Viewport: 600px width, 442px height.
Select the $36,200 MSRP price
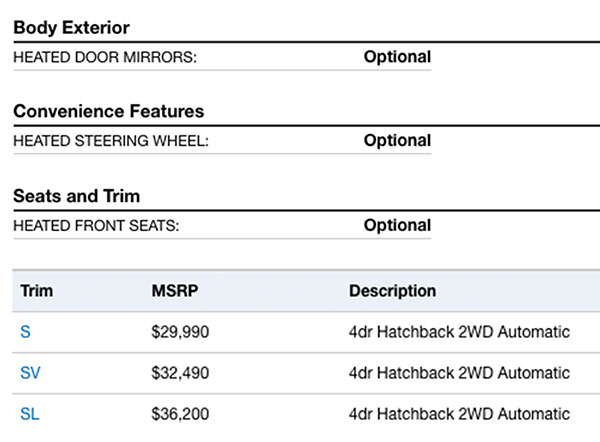(x=180, y=414)
